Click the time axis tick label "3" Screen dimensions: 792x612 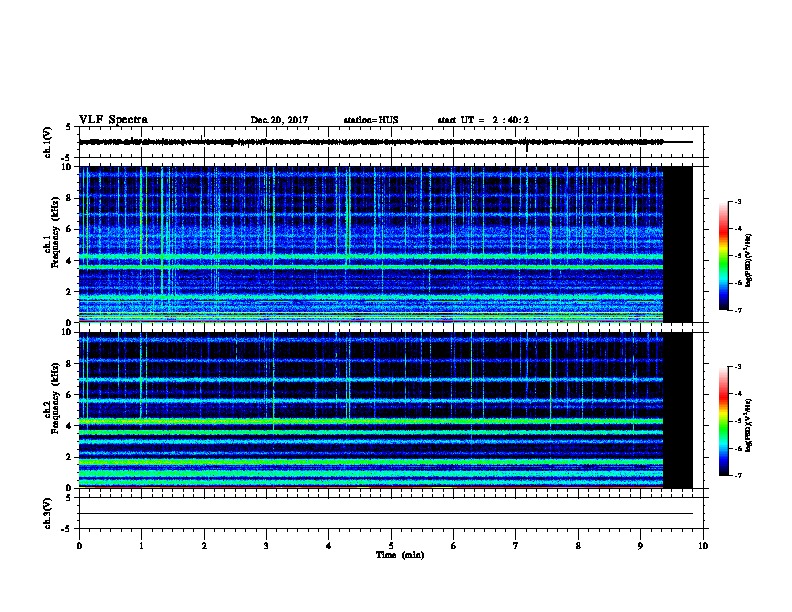coord(266,546)
